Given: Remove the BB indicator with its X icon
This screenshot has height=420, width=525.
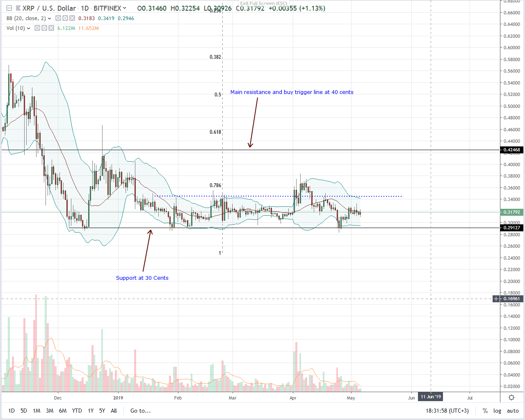Looking at the screenshot, I should pyautogui.click(x=72, y=18).
